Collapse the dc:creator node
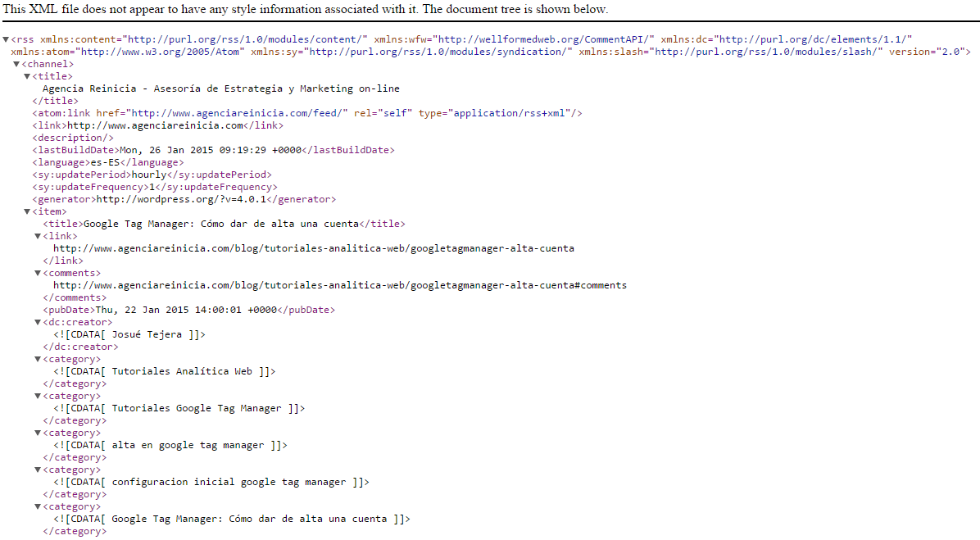980x540 pixels. (38, 323)
